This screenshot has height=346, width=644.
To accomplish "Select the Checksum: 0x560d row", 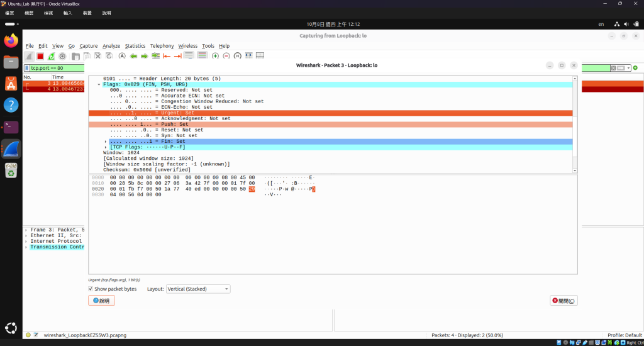I will (x=331, y=170).
